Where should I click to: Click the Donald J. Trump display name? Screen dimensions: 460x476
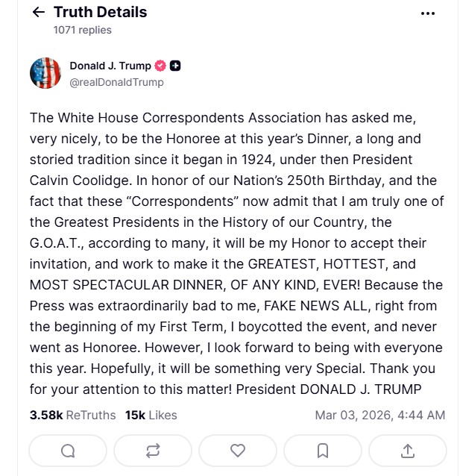pos(110,66)
